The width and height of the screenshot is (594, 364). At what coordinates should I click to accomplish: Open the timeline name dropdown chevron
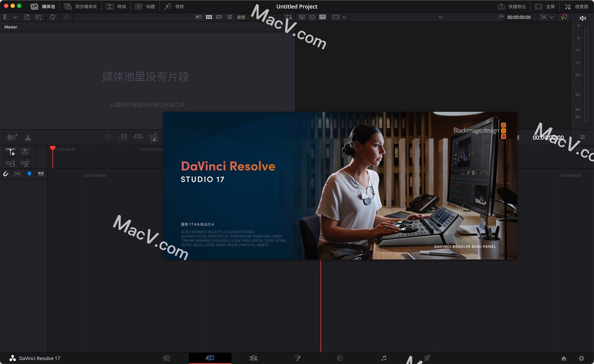(x=440, y=17)
